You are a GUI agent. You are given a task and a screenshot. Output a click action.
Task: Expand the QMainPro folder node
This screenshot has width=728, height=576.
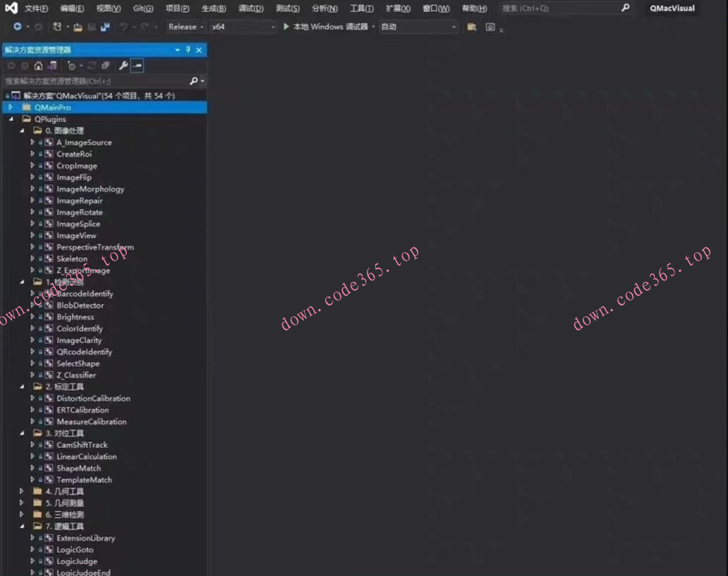tap(11, 107)
